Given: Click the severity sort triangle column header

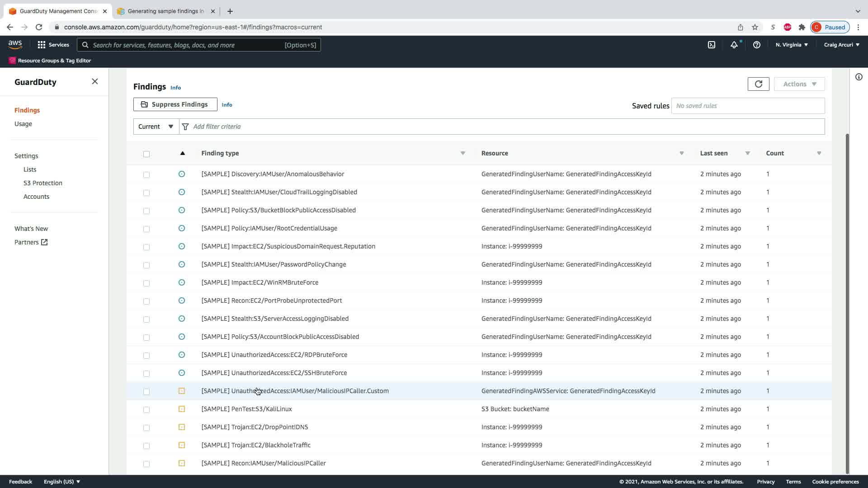Looking at the screenshot, I should tap(182, 153).
